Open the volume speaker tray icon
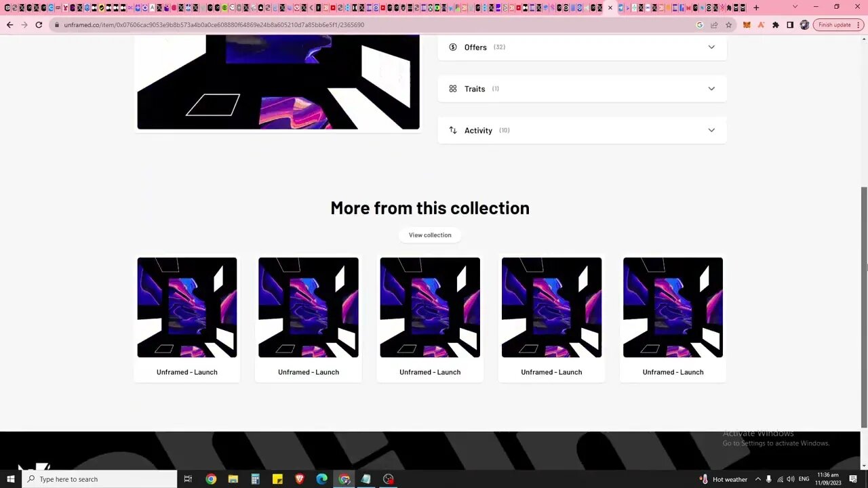Screen dimensions: 868x488 [x=791, y=479]
